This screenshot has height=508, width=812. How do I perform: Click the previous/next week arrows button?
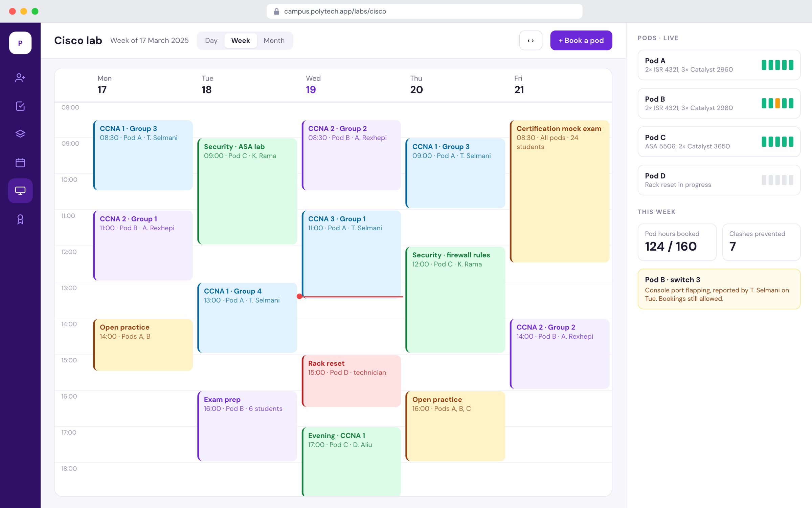(531, 40)
